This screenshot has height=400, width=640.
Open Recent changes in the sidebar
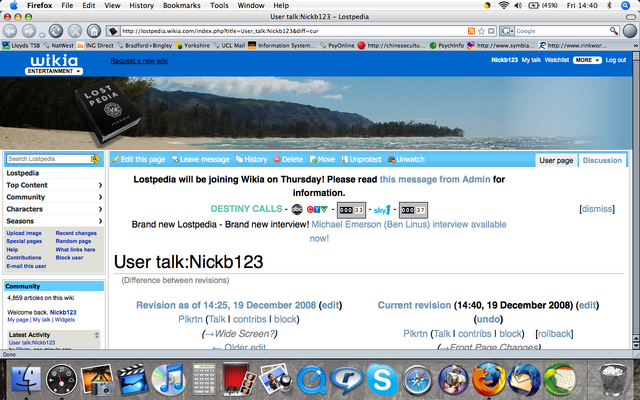pyautogui.click(x=76, y=233)
